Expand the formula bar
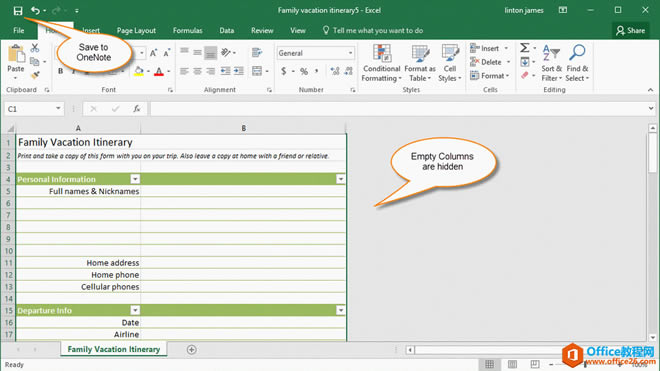 coord(651,109)
